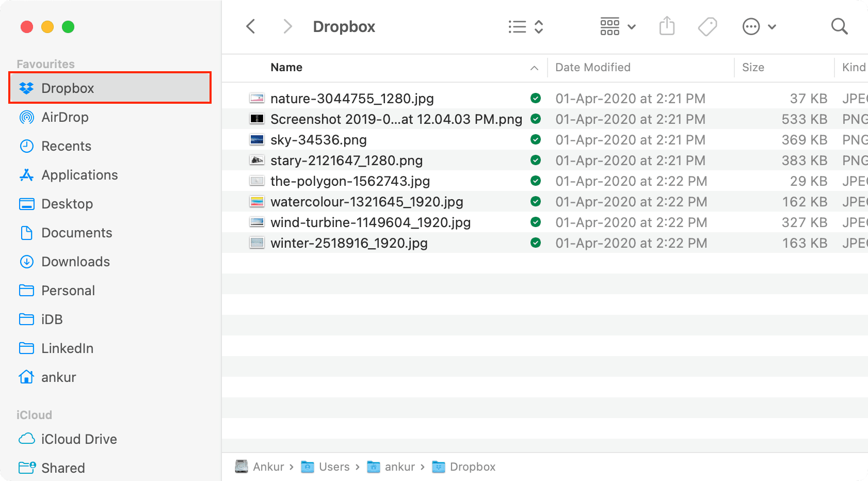Image resolution: width=868 pixels, height=481 pixels.
Task: Click the Share toolbar icon
Action: pos(667,26)
